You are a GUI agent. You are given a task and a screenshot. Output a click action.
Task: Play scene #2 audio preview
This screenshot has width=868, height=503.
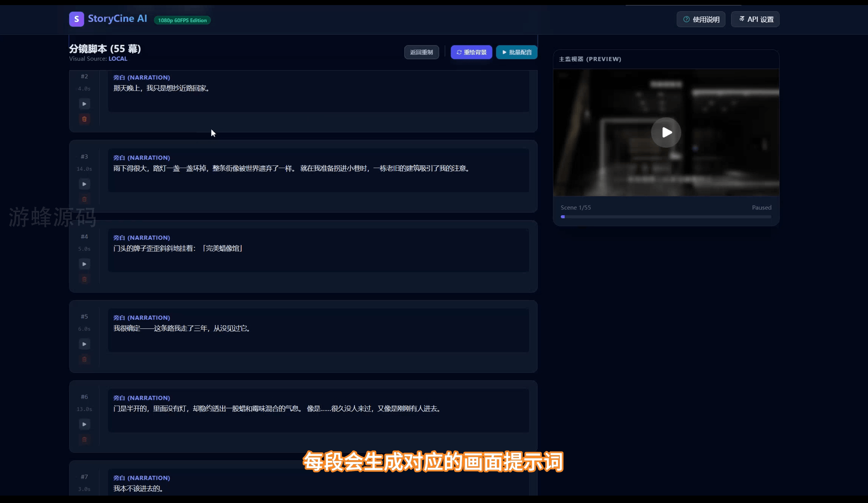coord(84,104)
